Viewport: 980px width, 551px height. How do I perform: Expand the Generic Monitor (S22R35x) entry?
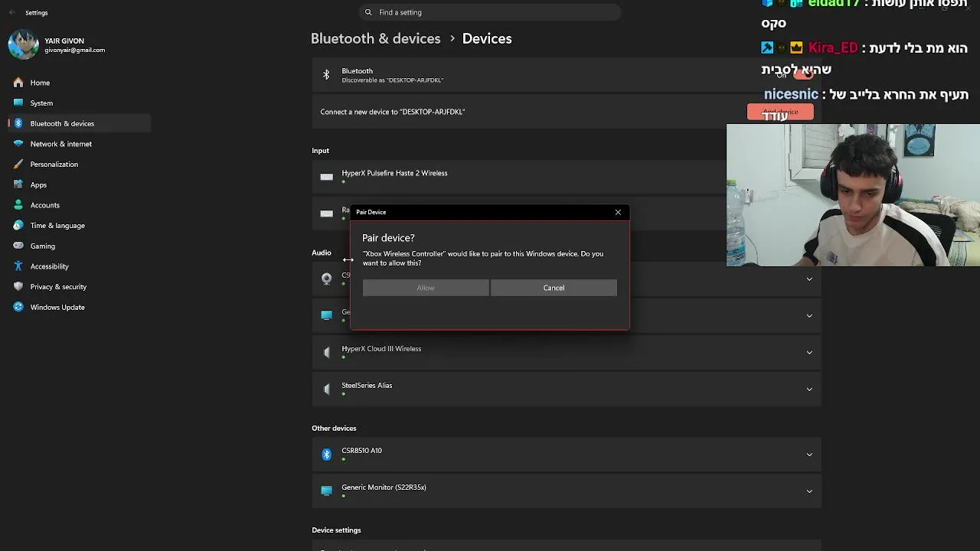(809, 491)
